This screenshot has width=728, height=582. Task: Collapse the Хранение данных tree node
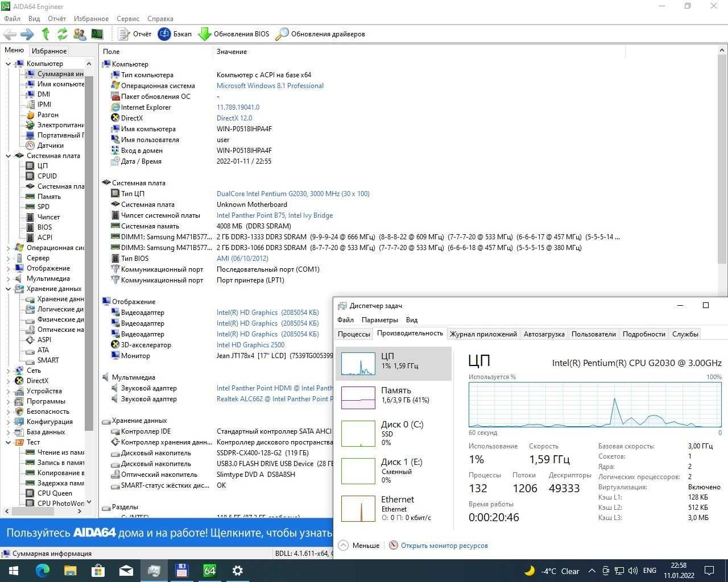(8, 289)
